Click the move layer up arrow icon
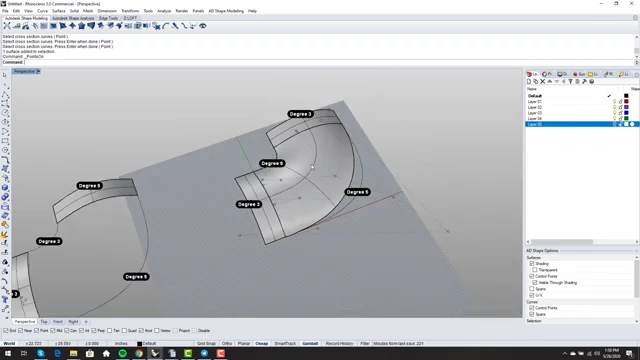 click(x=549, y=81)
